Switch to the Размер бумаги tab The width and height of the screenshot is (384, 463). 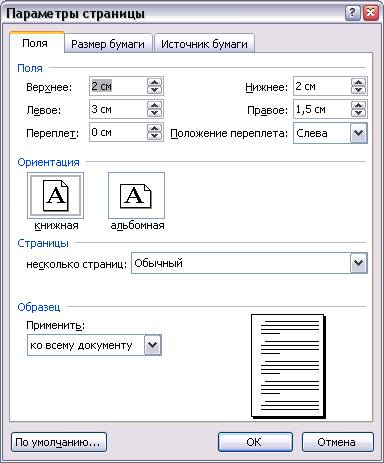108,44
